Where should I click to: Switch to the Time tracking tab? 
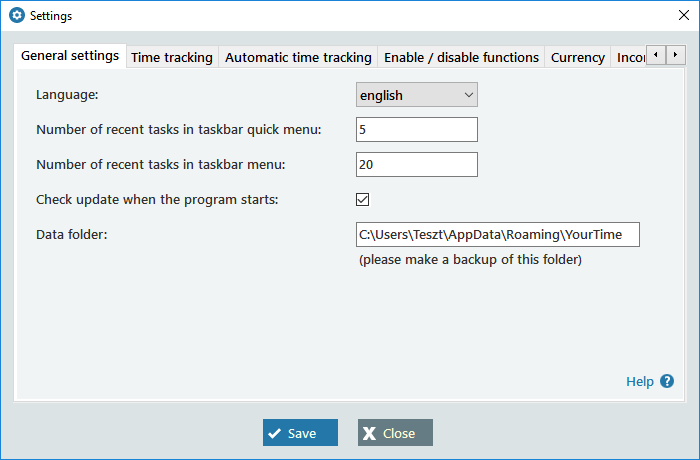172,57
